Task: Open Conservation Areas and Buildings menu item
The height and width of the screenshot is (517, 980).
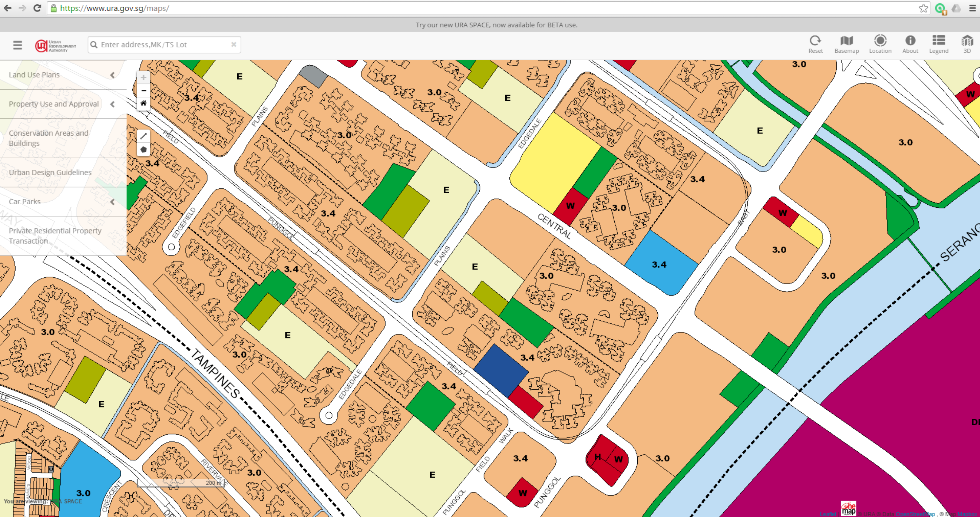Action: [x=48, y=138]
